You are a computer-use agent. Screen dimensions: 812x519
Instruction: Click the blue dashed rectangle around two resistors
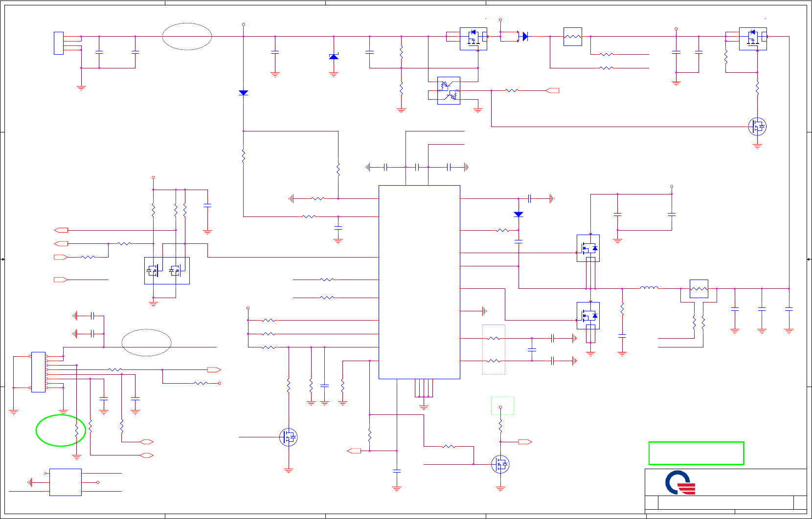click(494, 349)
